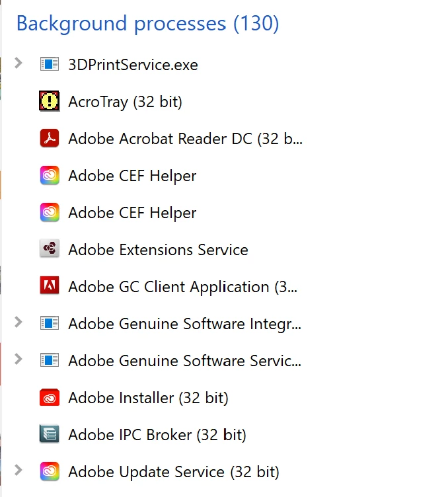The width and height of the screenshot is (448, 497).
Task: Click the AcroTray yellow warning icon
Action: point(50,101)
